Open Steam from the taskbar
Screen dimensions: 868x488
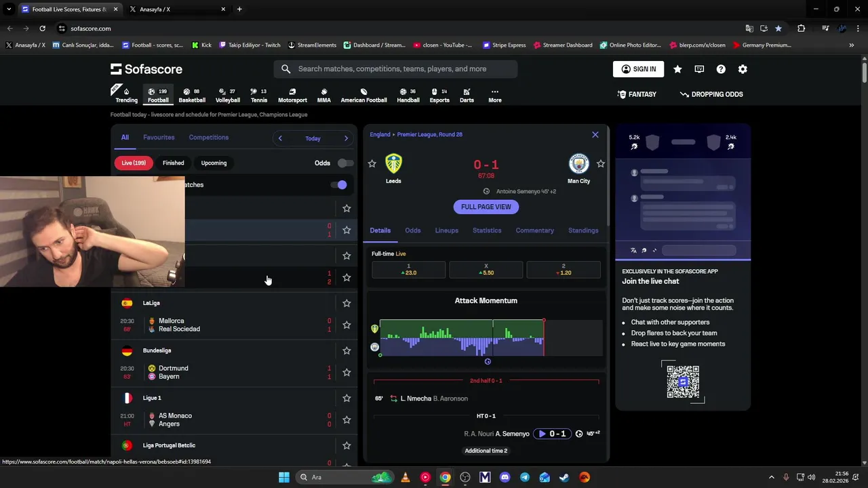[x=564, y=477]
